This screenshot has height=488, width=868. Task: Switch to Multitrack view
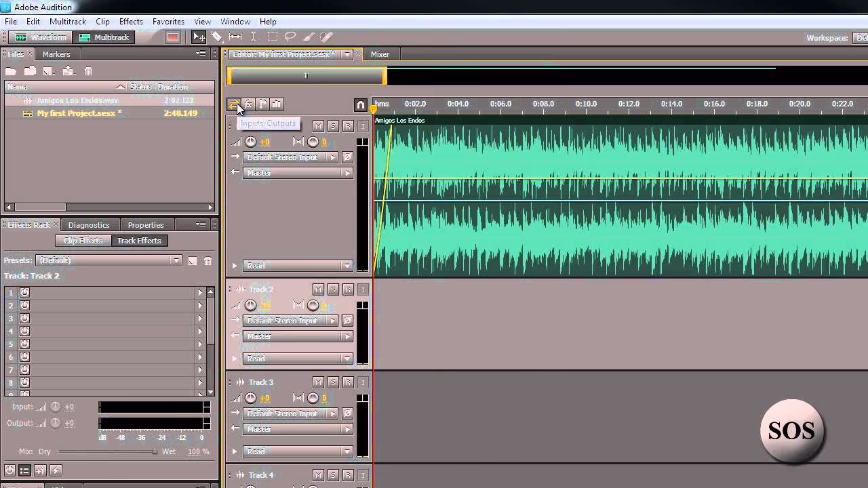(x=104, y=37)
